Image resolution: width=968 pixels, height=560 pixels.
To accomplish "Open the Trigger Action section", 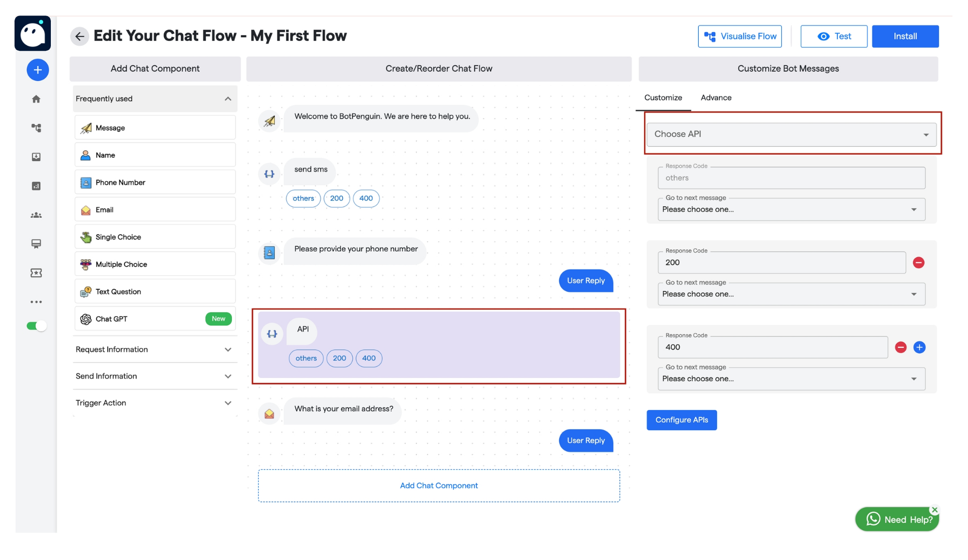I will [x=154, y=402].
